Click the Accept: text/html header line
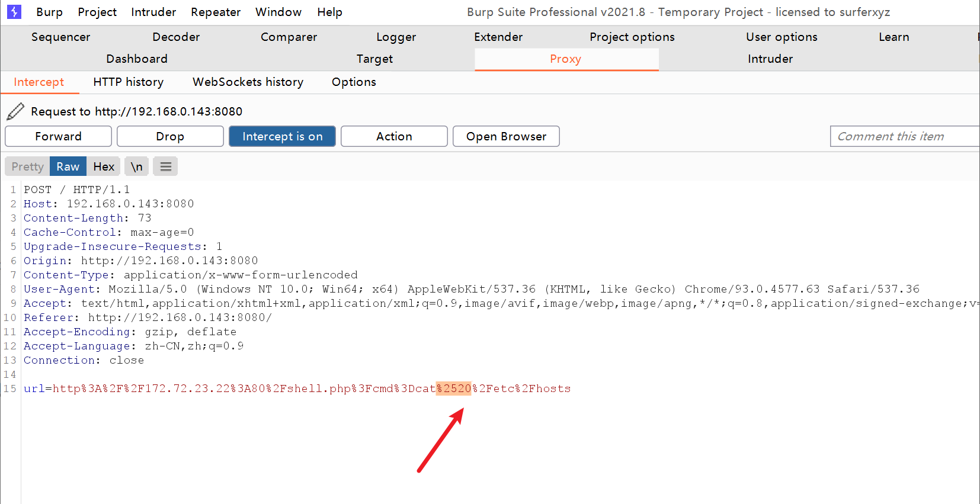The image size is (980, 504). pos(501,303)
